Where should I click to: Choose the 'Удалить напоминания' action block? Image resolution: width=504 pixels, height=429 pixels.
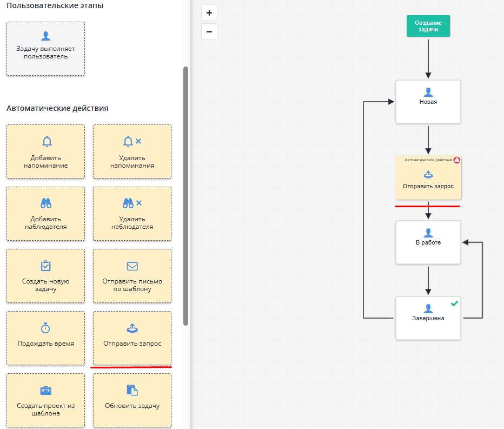point(132,151)
